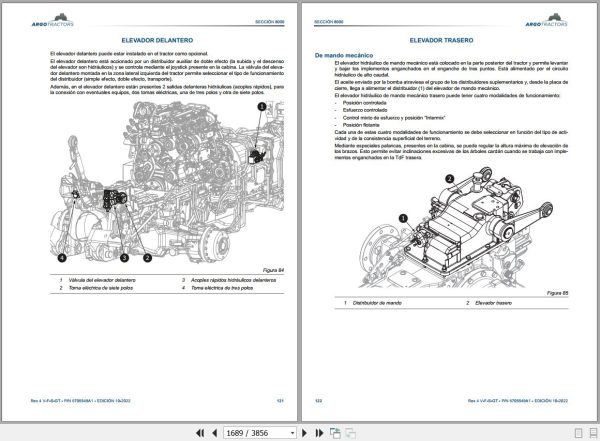Go to the previous page
The width and height of the screenshot is (600, 441).
[x=215, y=433]
